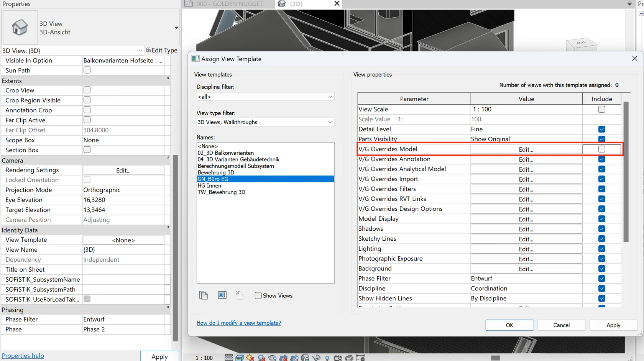
Task: Click the Rename template icon
Action: point(222,295)
